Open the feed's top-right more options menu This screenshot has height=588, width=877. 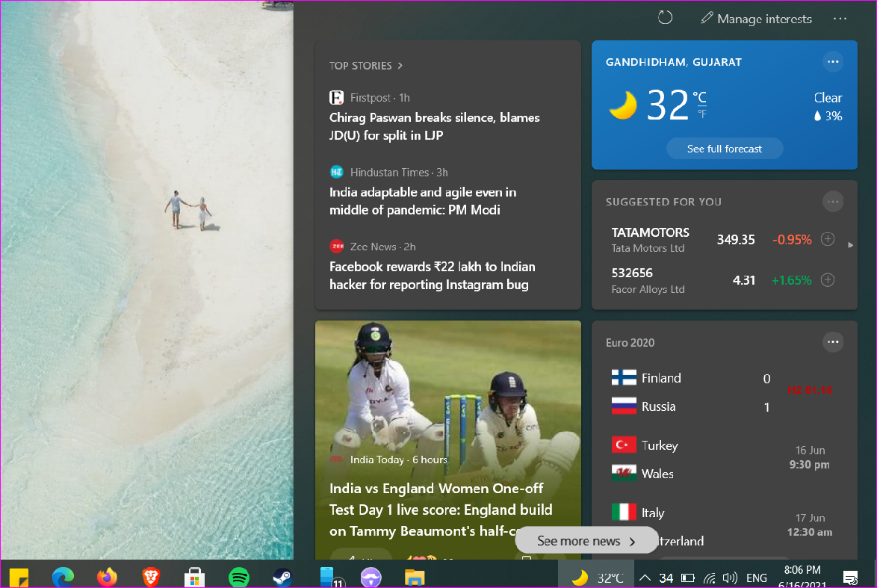[x=840, y=18]
